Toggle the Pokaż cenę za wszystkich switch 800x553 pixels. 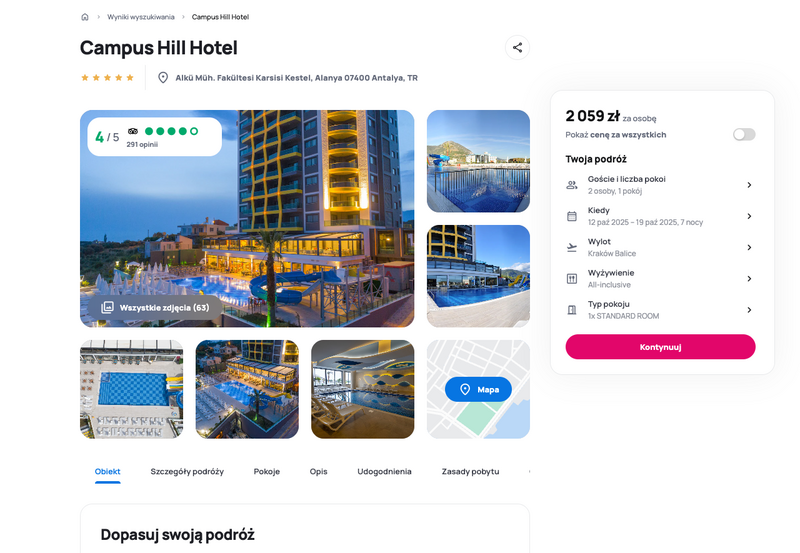tap(744, 135)
